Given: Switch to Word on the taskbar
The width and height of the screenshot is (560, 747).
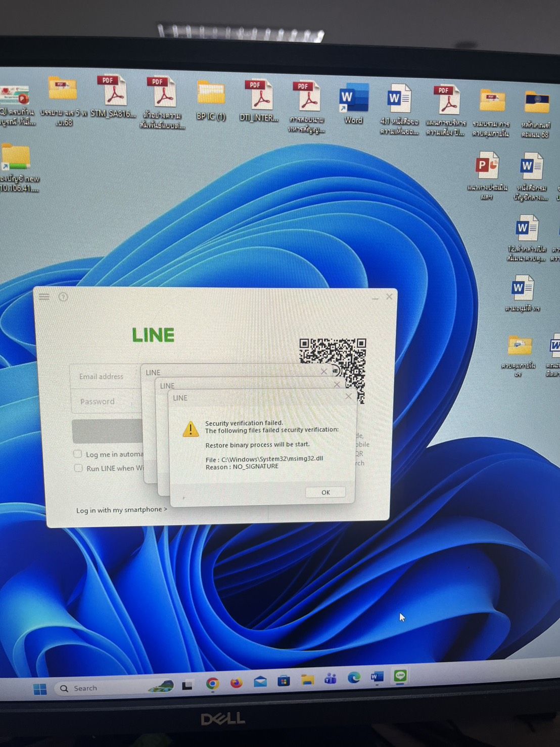Looking at the screenshot, I should (x=377, y=677).
